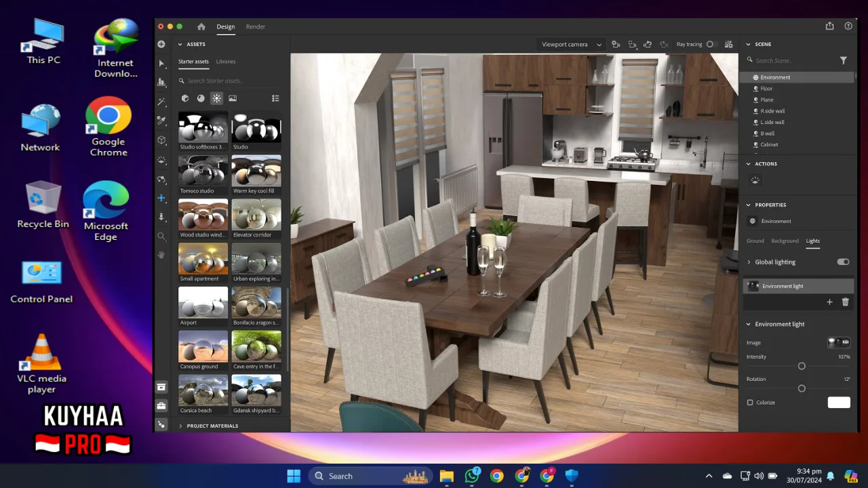Activate the Magic Wand tool

(161, 102)
